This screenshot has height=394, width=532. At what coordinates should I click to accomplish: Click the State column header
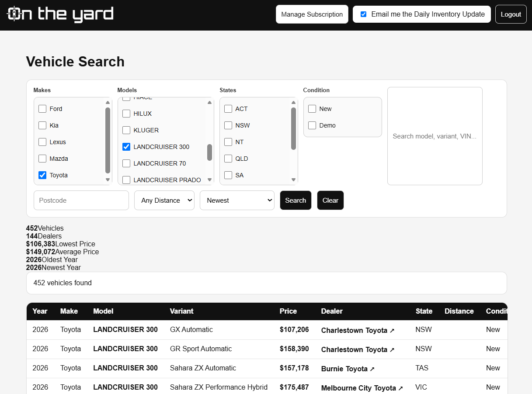click(x=424, y=311)
